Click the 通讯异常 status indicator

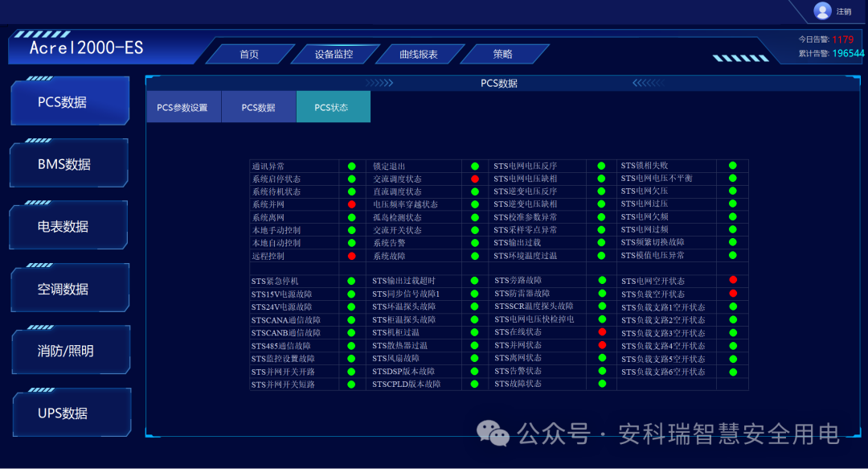tap(351, 167)
